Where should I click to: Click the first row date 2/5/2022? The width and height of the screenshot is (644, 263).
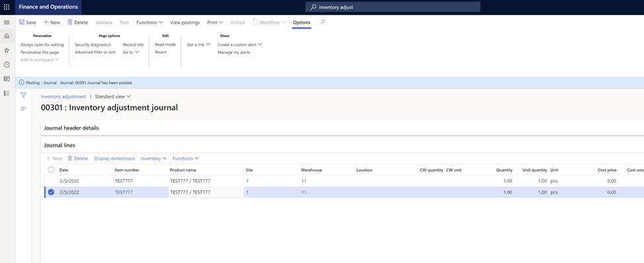pyautogui.click(x=69, y=181)
